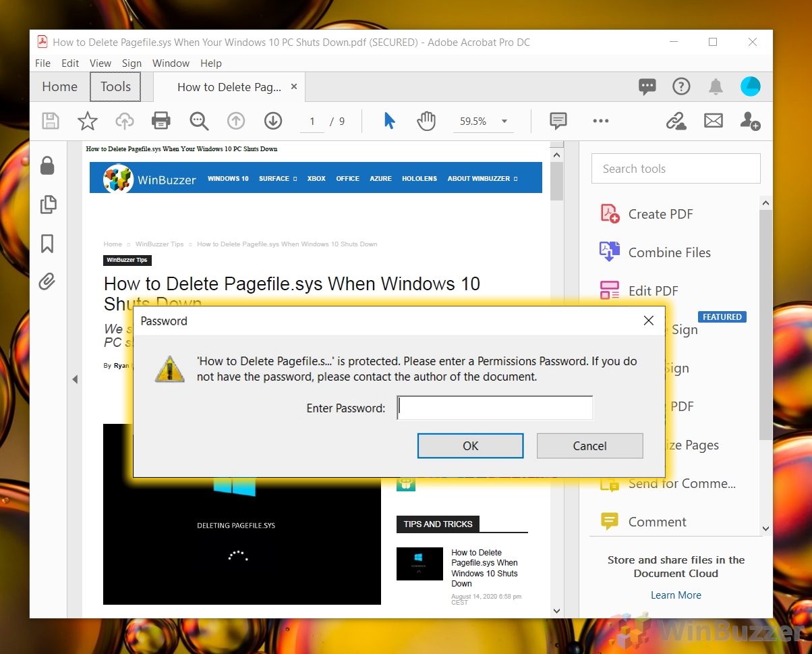812x654 pixels.
Task: Open the View menu
Action: [x=100, y=63]
